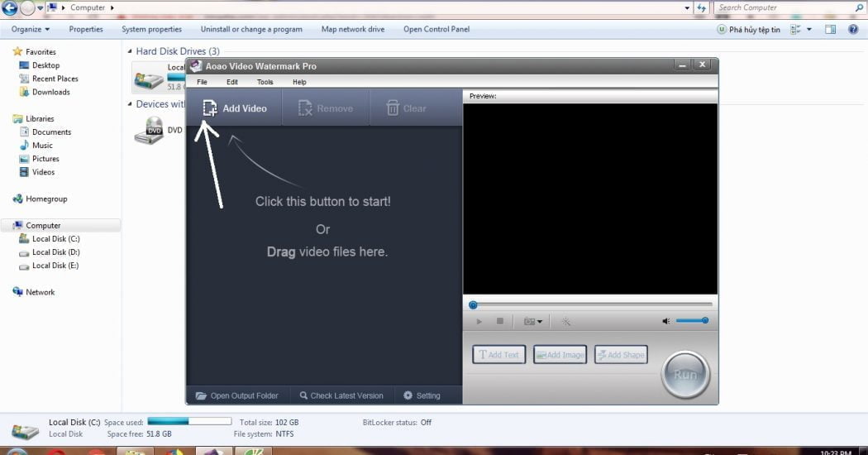Click the Clear list trash button
The width and height of the screenshot is (868, 455).
tap(406, 108)
